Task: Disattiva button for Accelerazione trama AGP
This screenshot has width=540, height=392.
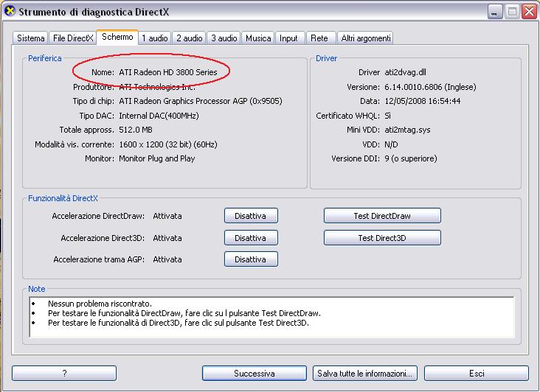Action: tap(251, 259)
